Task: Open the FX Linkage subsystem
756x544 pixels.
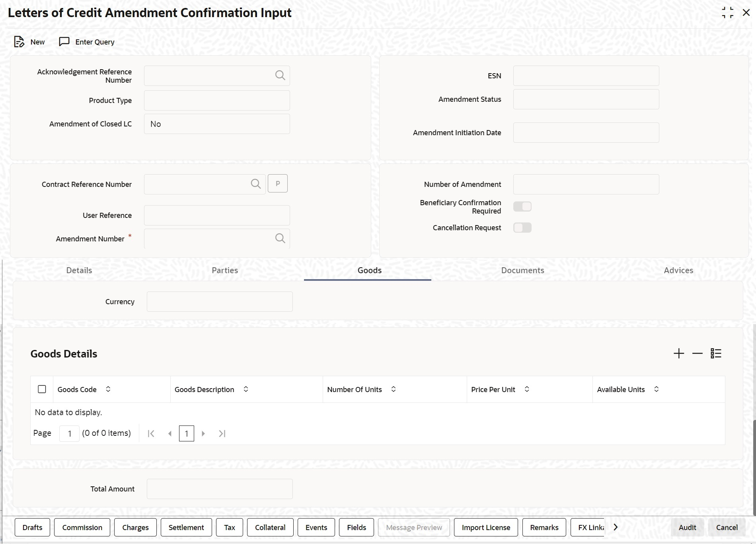Action: [x=588, y=527]
